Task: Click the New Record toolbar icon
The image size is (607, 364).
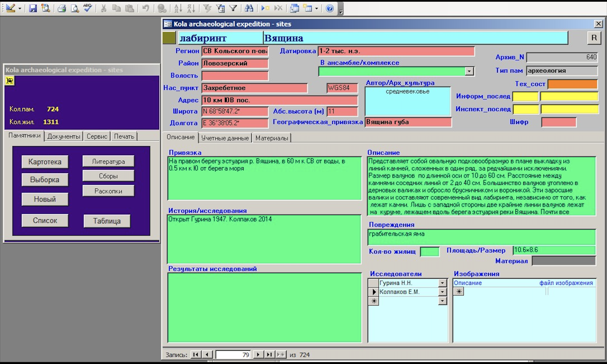Action: [x=265, y=8]
